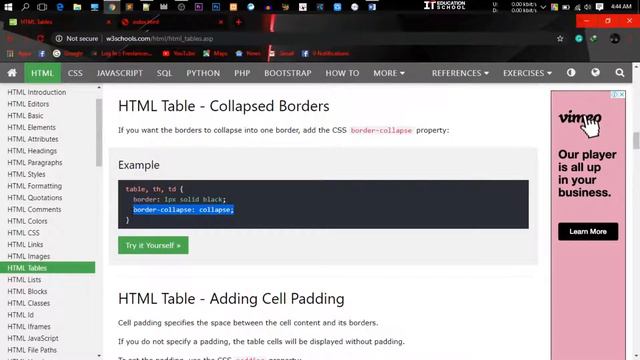Open the Action Center notification icon

[599, 7]
